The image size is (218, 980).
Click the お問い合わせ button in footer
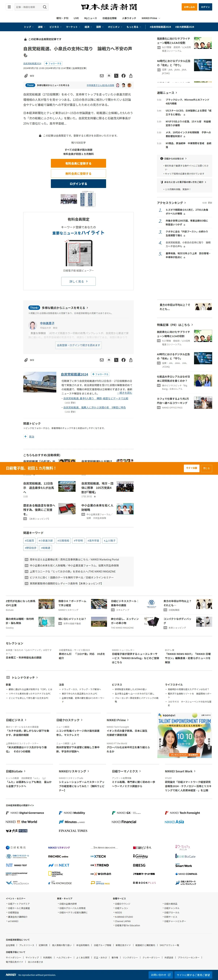[160, 975]
